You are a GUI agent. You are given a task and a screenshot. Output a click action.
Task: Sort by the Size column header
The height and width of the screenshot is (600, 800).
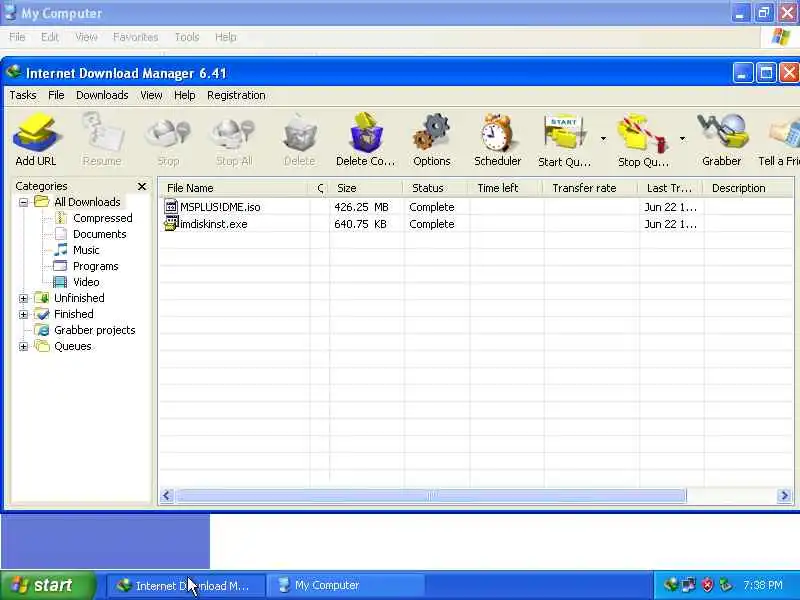pos(366,188)
